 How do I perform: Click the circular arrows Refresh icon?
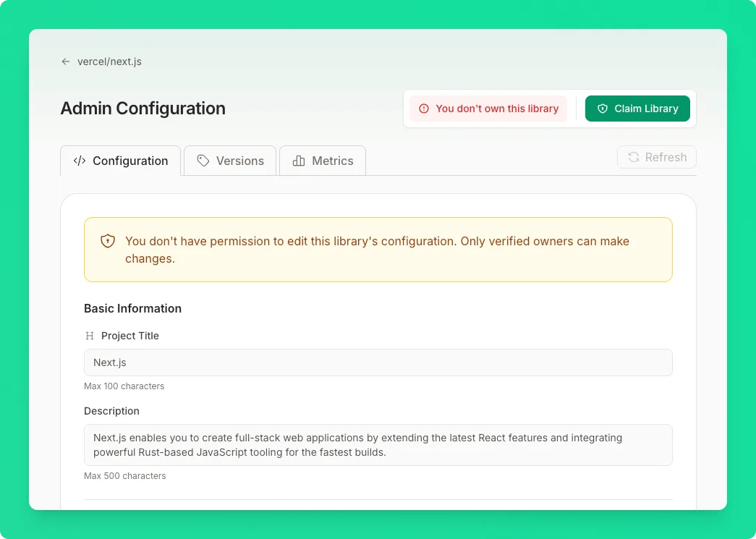pyautogui.click(x=634, y=157)
